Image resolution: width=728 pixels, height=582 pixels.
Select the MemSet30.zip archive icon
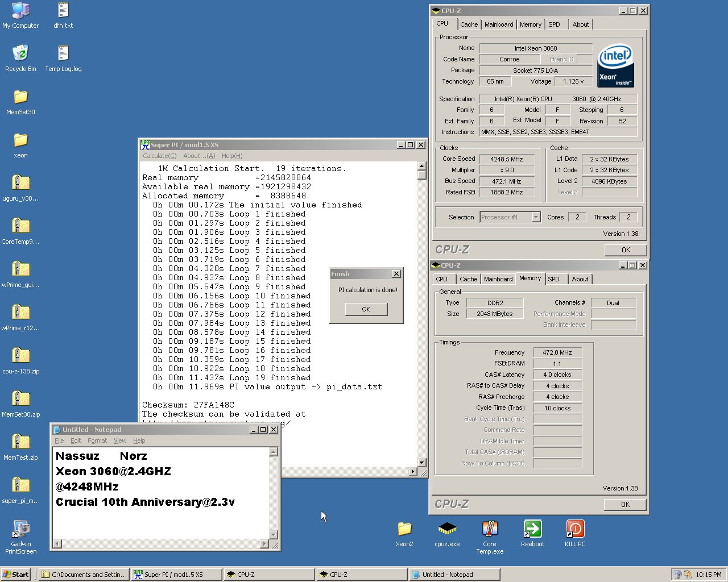click(x=20, y=404)
